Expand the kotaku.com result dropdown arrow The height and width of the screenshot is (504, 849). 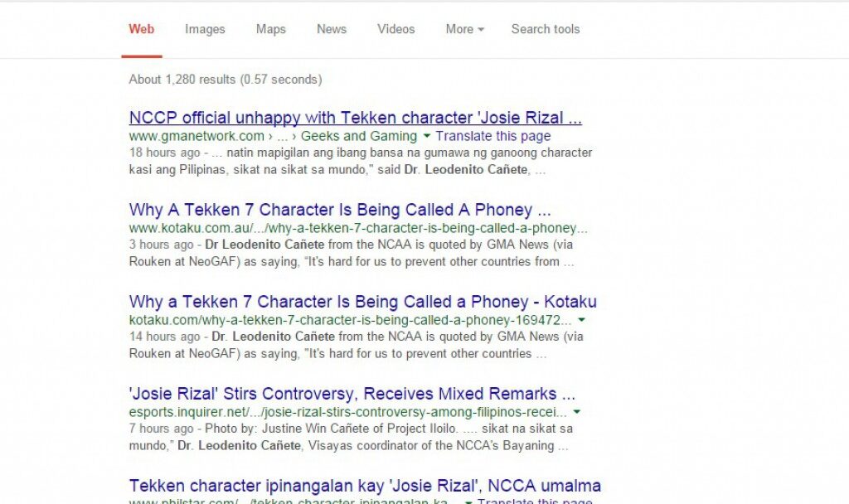click(581, 320)
